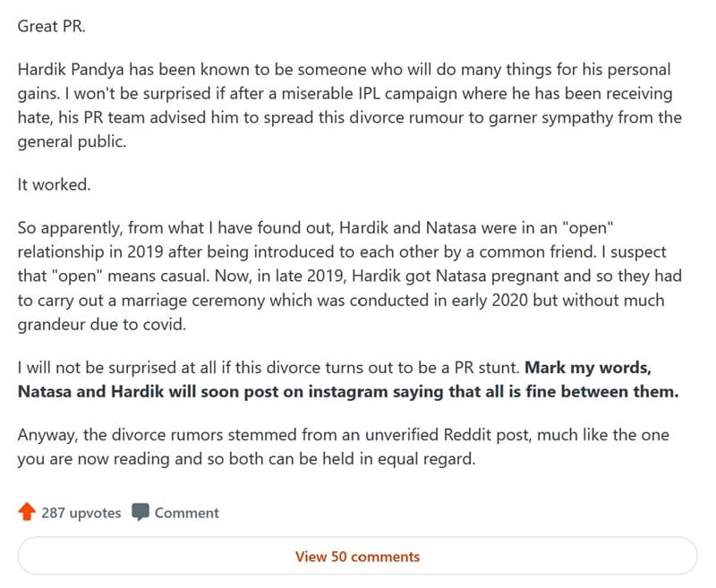Click the 287 upvotes count
716x588 pixels.
pos(81,513)
